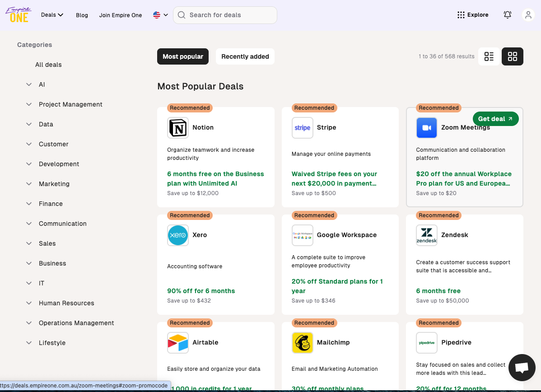Switch to list view layout
The image size is (541, 392).
click(x=489, y=56)
